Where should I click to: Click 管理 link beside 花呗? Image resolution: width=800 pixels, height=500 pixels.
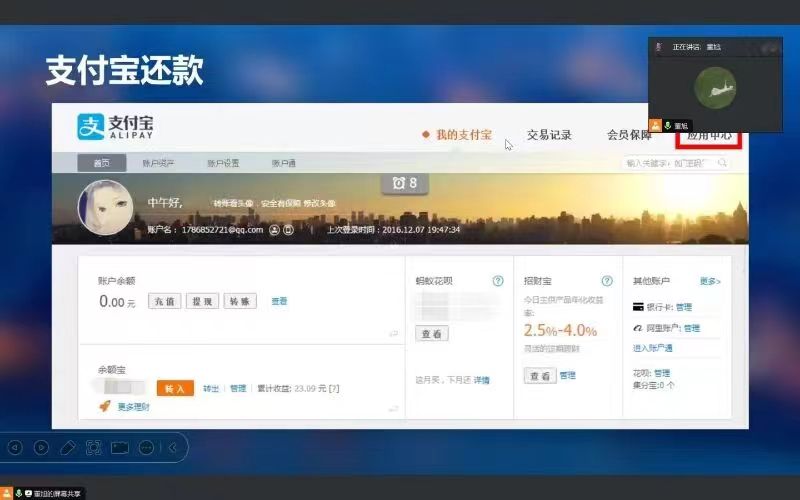pyautogui.click(x=662, y=373)
